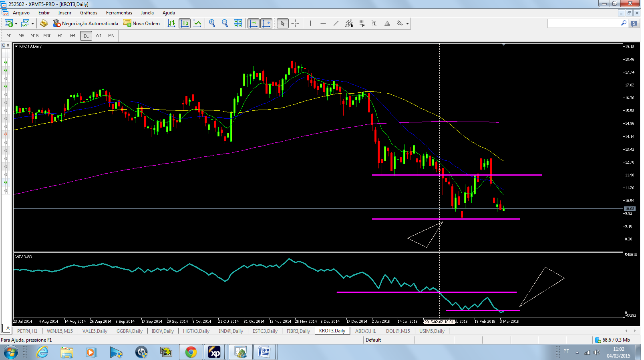Image resolution: width=644 pixels, height=360 pixels.
Task: Click connection status 68.6 / 0.3 Mb
Action: coord(612,340)
